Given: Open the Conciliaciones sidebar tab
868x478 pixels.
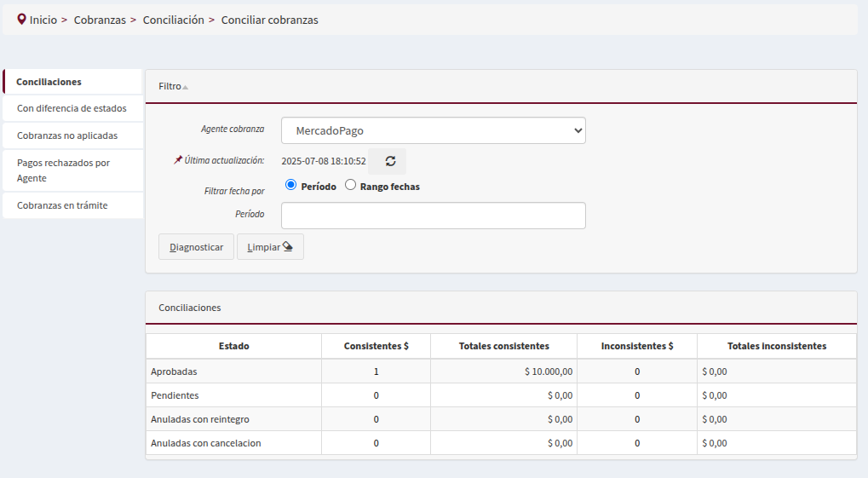Looking at the screenshot, I should (49, 82).
